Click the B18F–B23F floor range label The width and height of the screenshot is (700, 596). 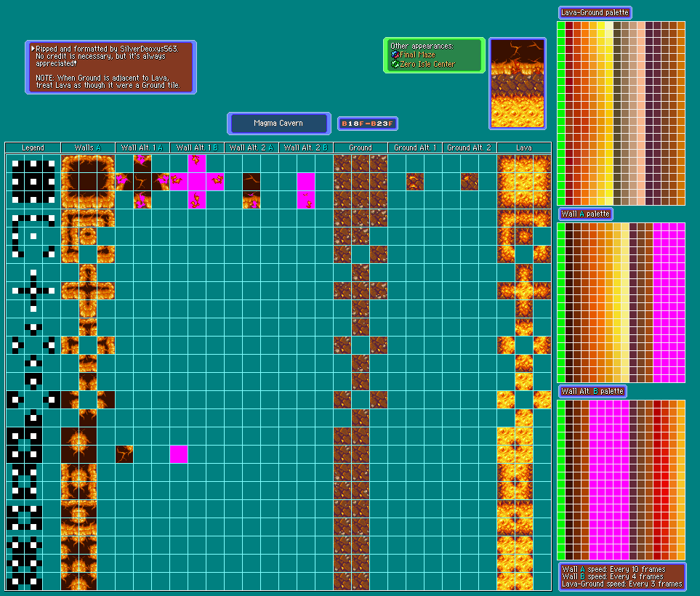(367, 124)
